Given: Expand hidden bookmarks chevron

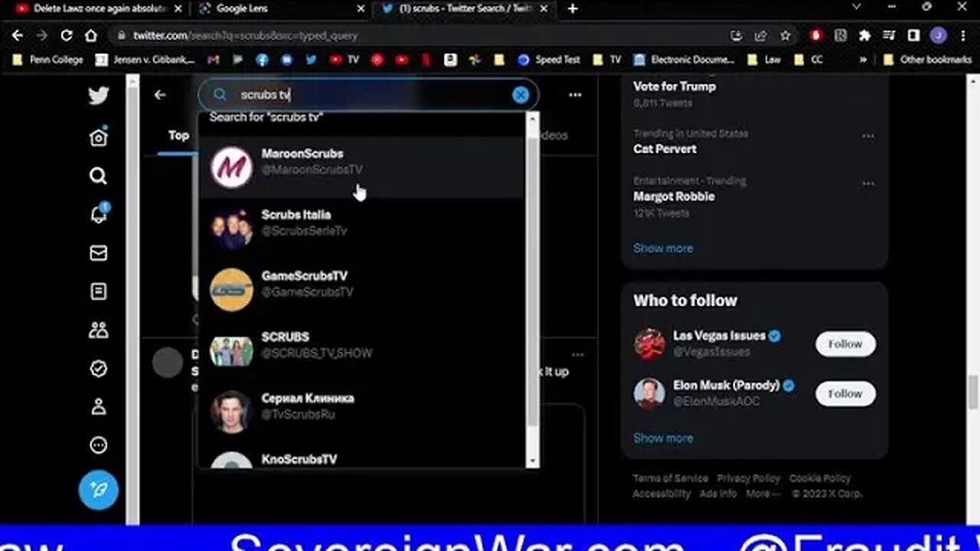Looking at the screenshot, I should pos(864,60).
